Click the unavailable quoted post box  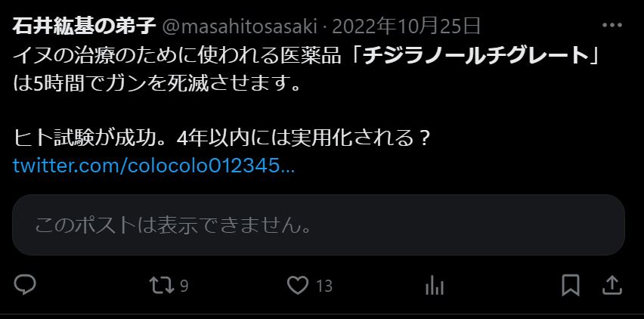(318, 225)
